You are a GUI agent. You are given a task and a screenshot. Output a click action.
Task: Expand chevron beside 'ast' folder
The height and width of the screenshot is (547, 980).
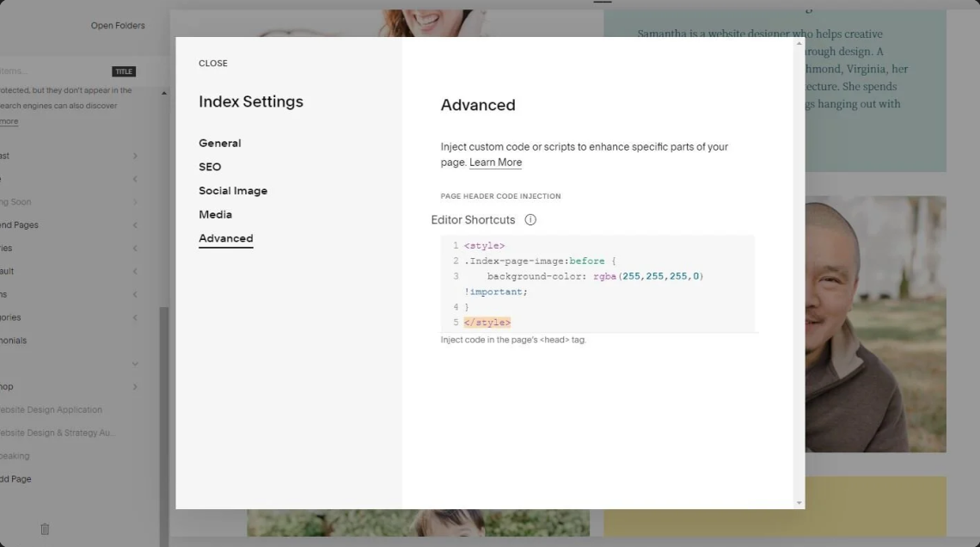point(135,156)
